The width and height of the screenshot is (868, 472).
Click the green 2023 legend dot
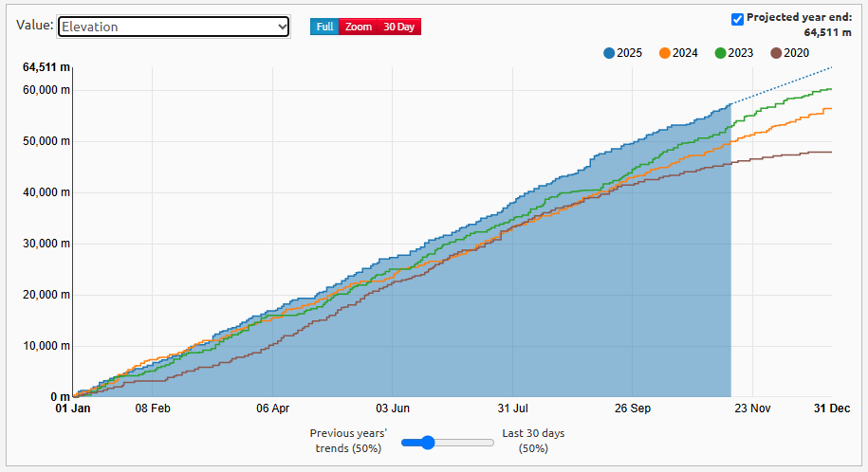[x=721, y=53]
